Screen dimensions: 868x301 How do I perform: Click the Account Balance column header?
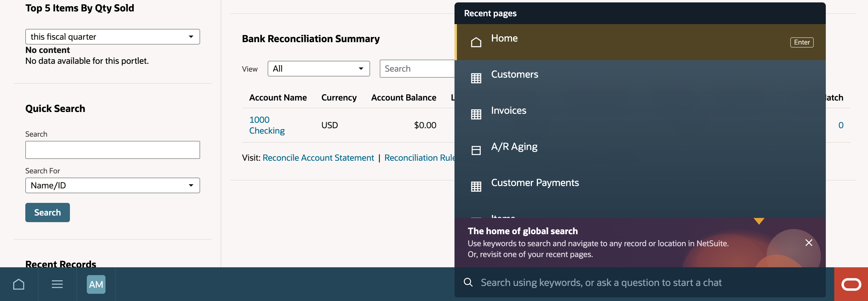pyautogui.click(x=404, y=97)
